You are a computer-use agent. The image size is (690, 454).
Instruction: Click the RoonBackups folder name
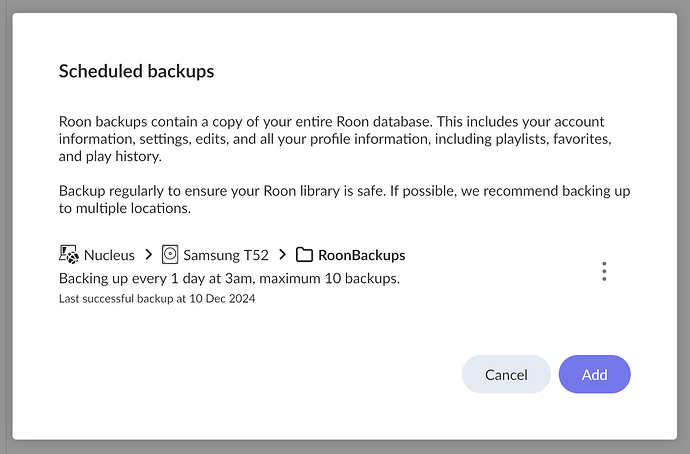coord(362,255)
